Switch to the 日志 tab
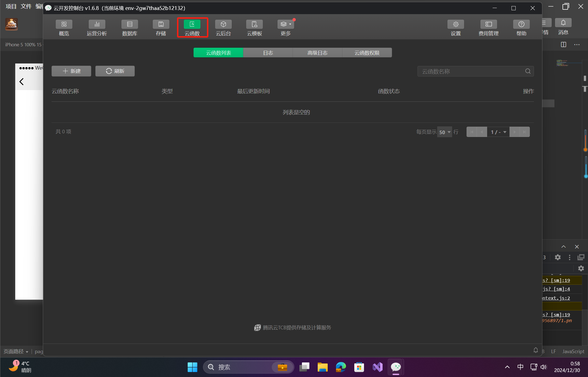 click(268, 53)
